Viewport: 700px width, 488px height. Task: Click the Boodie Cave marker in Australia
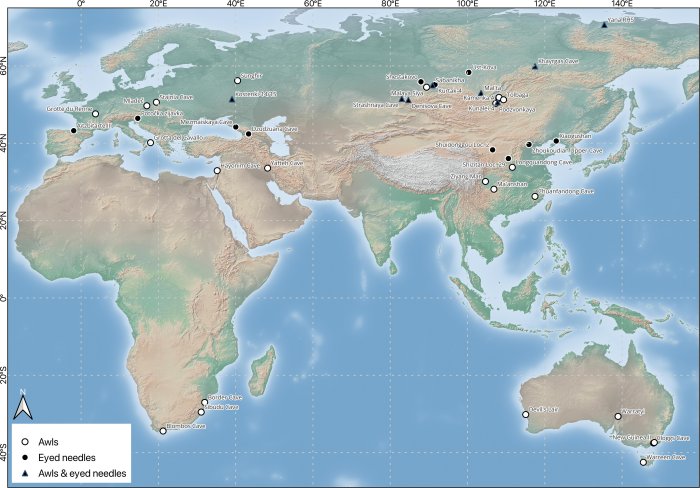click(x=525, y=414)
